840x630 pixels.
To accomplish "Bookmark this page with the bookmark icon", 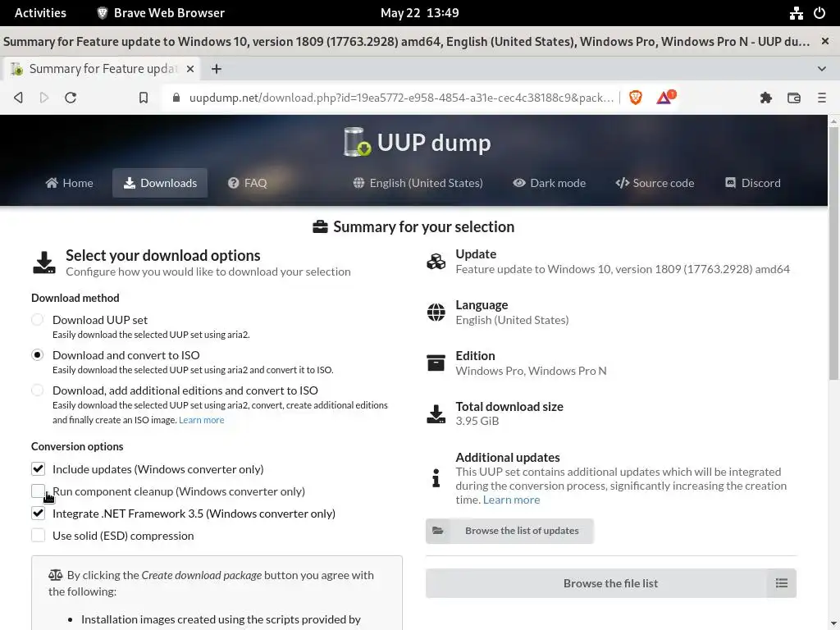I will tap(144, 98).
